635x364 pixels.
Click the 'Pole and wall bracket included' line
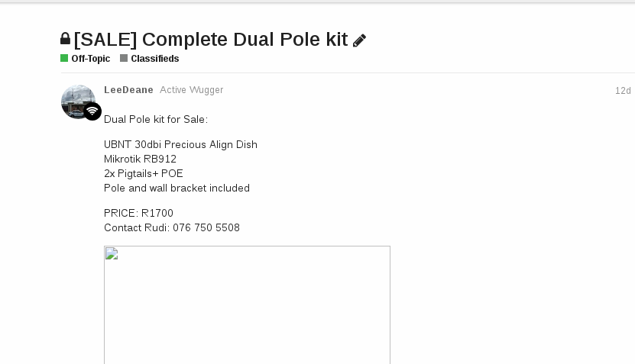pyautogui.click(x=177, y=188)
